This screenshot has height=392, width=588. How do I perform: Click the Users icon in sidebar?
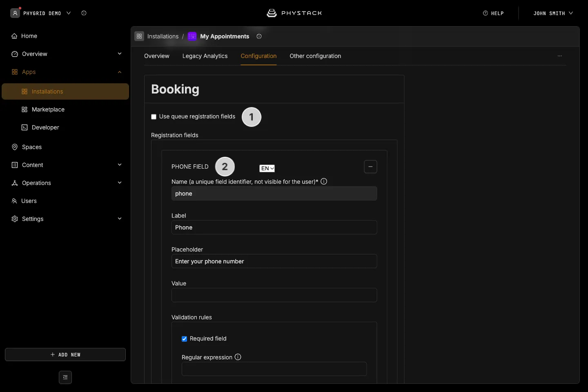tap(14, 201)
